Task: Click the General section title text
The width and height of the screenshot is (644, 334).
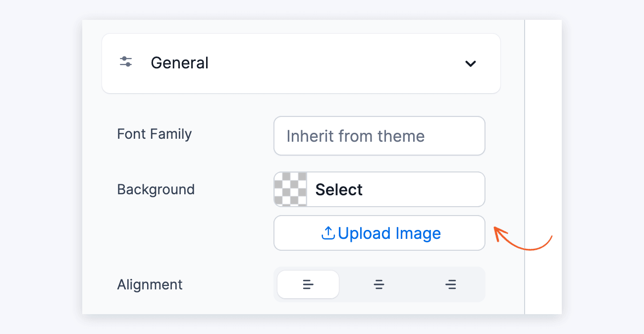Action: coord(180,63)
